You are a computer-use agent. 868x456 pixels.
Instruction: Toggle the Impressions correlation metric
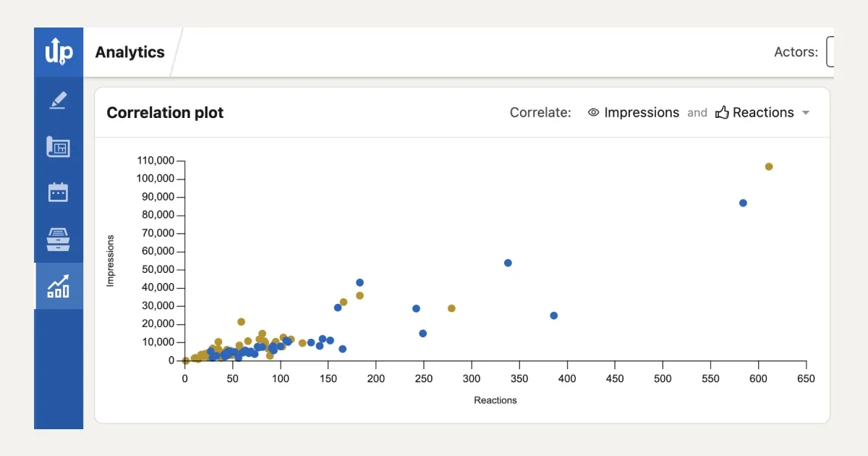tap(642, 112)
